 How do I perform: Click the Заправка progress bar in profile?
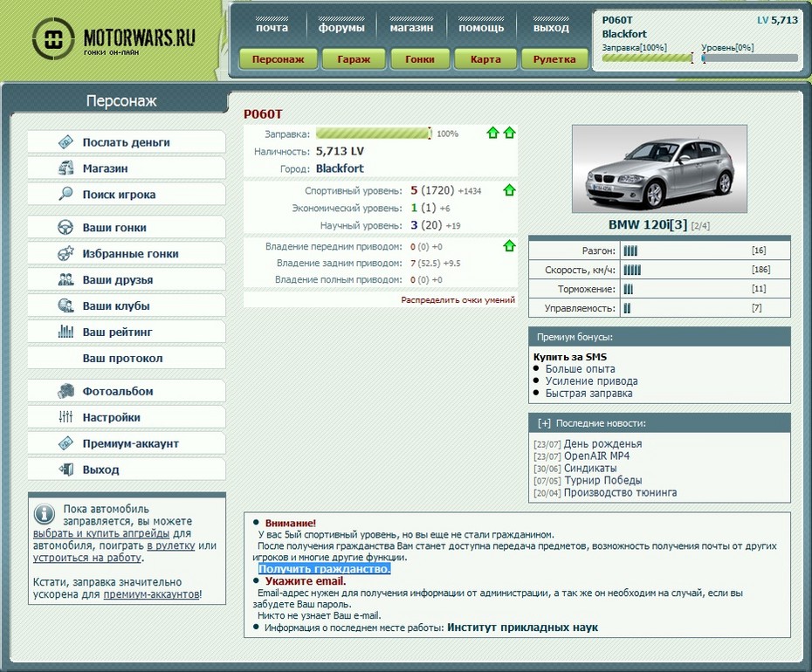tap(374, 133)
